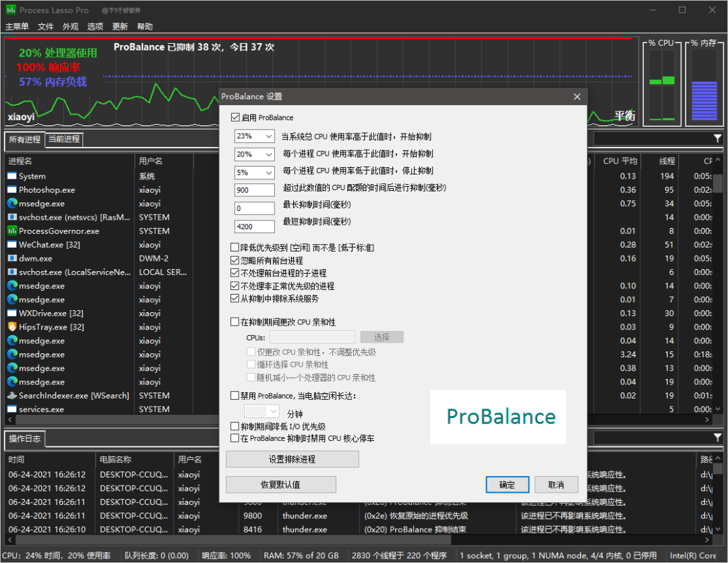
Task: Click the ProcessGovernor.exe icon in process list
Action: pos(12,231)
